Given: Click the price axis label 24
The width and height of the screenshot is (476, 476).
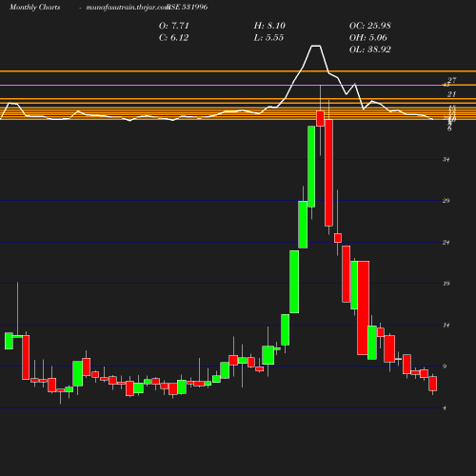Looking at the screenshot, I should pos(446,243).
